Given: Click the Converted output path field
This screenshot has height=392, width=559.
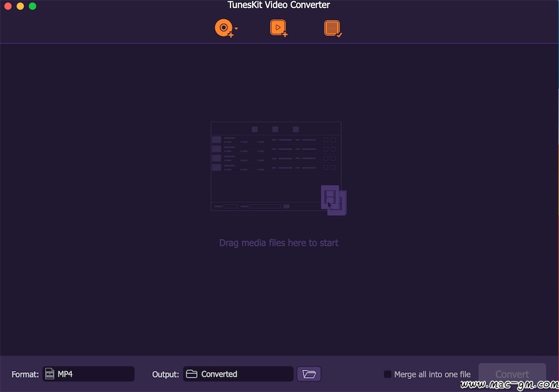Looking at the screenshot, I should click(238, 374).
